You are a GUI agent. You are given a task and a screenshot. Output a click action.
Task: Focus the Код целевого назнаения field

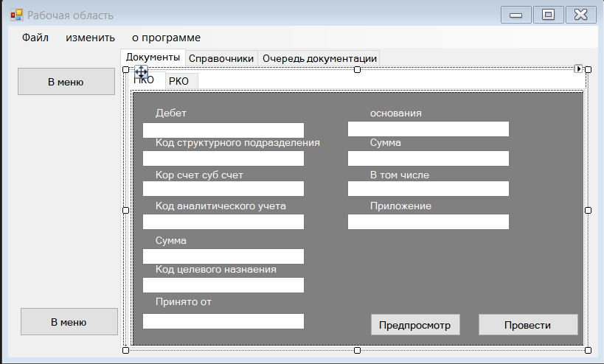click(223, 285)
